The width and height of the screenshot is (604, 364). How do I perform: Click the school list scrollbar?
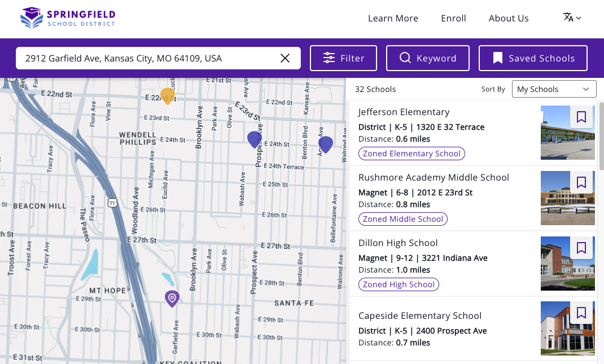tap(601, 135)
